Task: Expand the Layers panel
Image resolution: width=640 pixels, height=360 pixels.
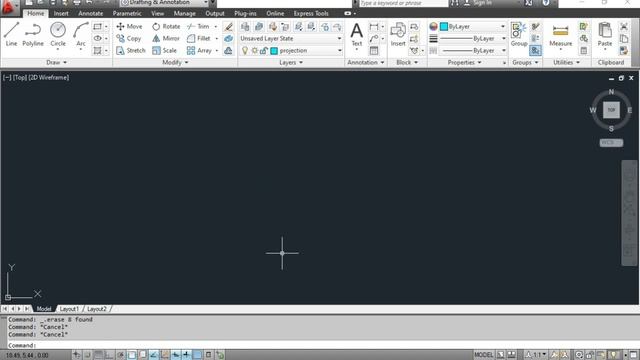Action: tap(291, 62)
